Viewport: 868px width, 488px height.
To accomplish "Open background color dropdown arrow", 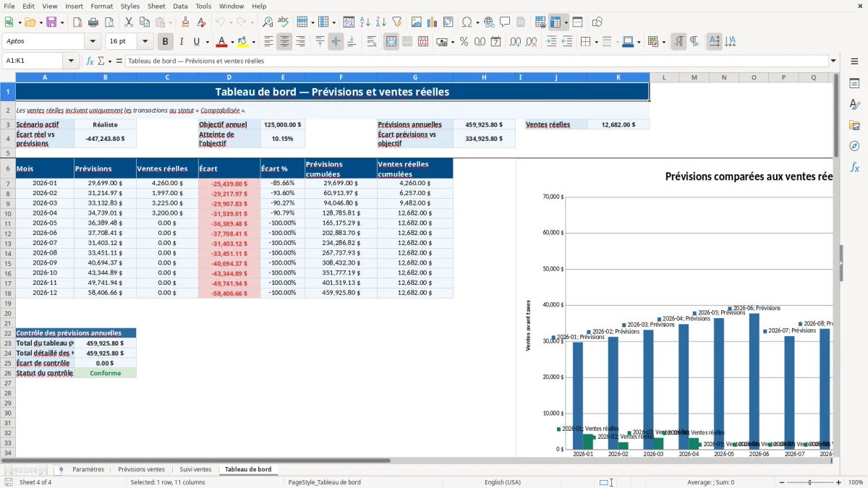I will [253, 42].
